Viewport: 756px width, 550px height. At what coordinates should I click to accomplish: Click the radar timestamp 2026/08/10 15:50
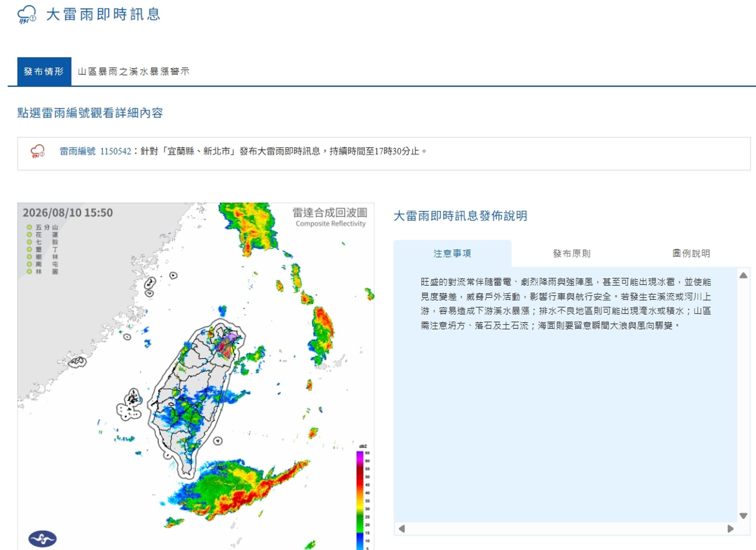68,213
